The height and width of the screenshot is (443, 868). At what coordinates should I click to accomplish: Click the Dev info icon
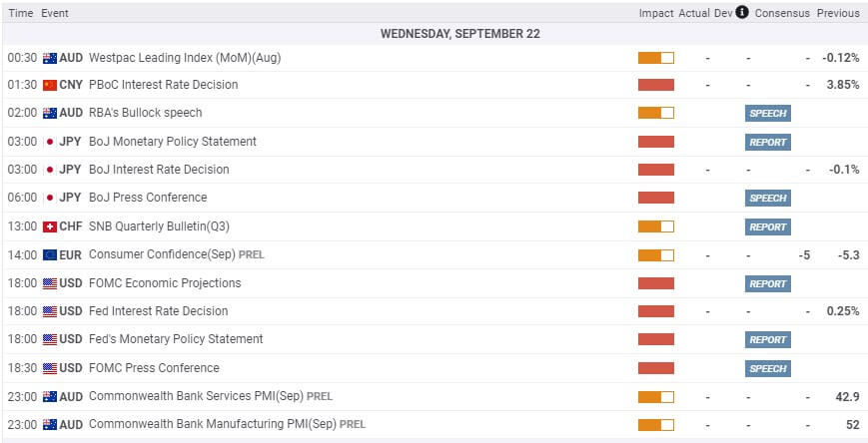742,12
